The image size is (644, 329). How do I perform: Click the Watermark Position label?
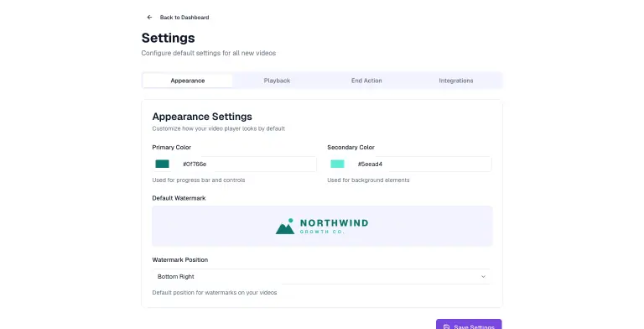click(x=180, y=260)
